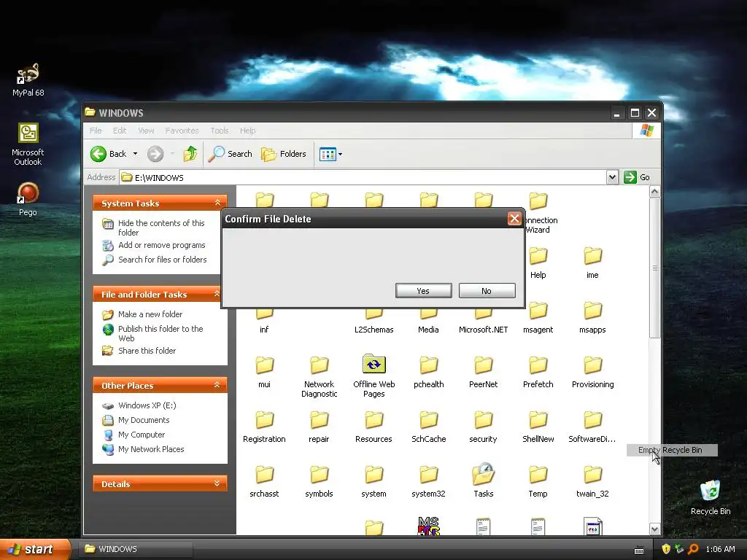Select the Help folder
The image size is (747, 560).
pos(538,262)
